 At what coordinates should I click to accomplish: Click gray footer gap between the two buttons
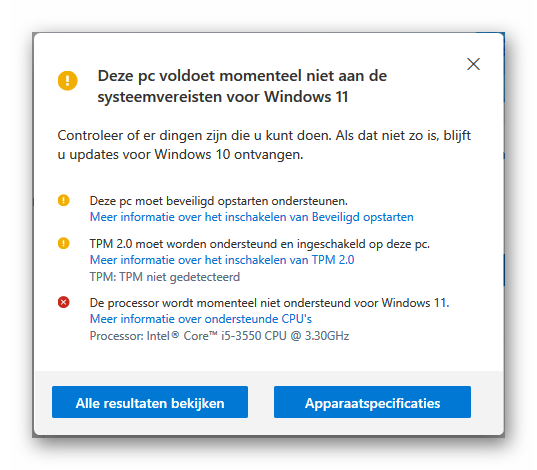point(261,402)
